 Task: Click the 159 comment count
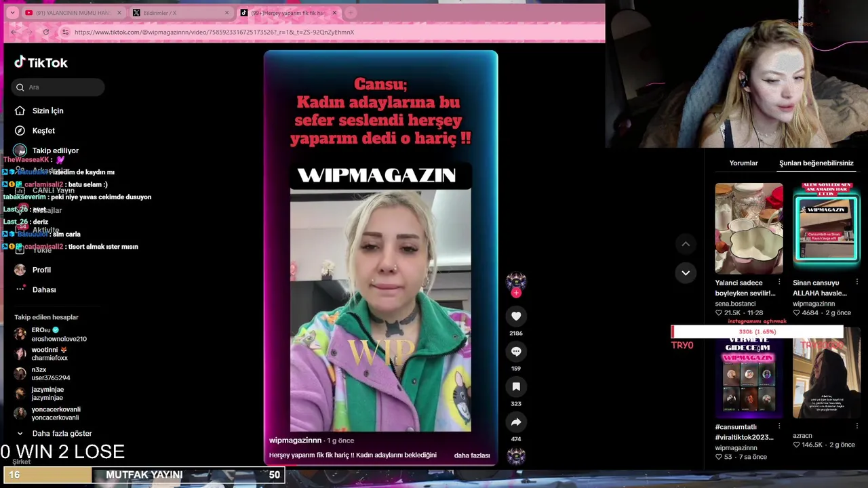coord(516,369)
